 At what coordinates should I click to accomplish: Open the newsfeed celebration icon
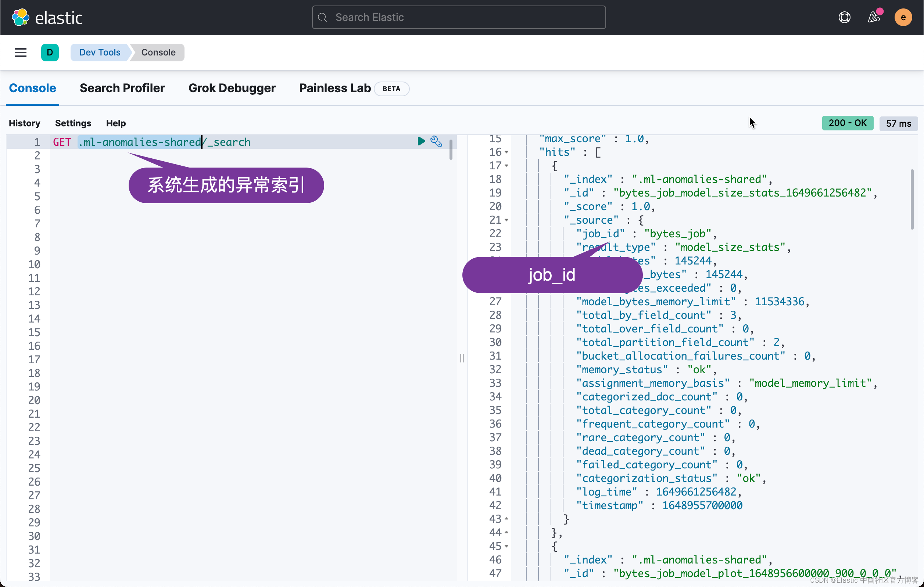point(873,17)
